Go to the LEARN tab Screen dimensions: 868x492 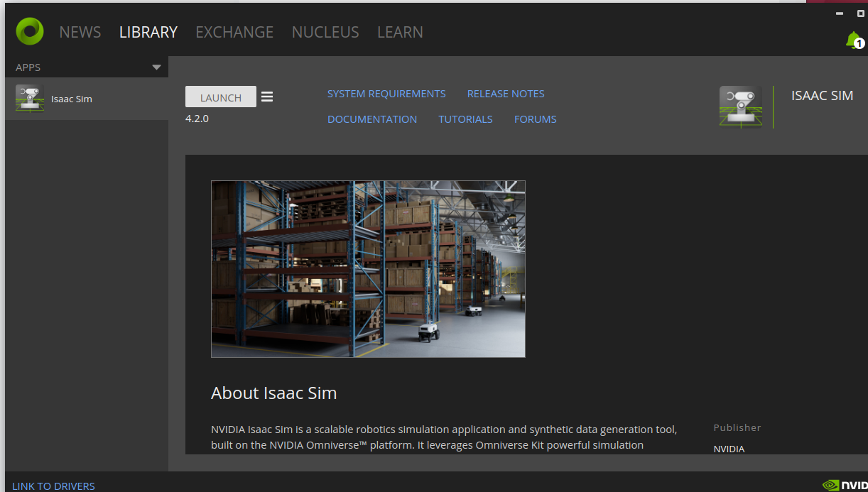click(400, 32)
